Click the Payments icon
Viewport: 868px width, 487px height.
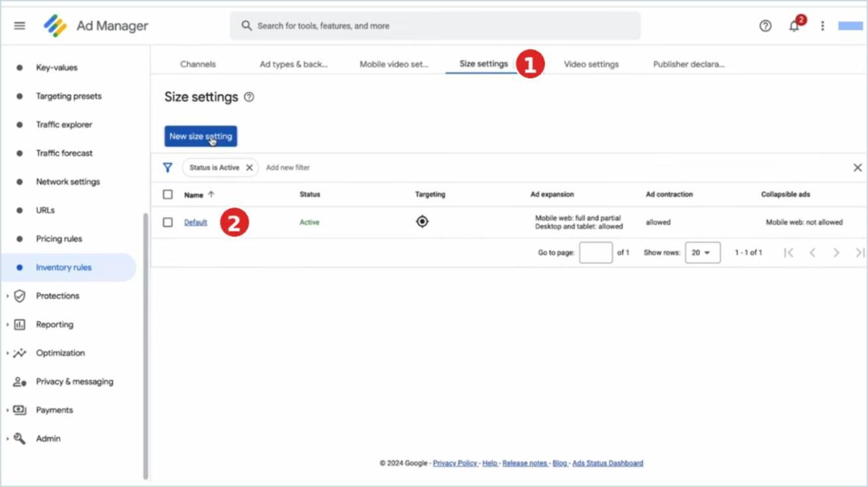[20, 410]
